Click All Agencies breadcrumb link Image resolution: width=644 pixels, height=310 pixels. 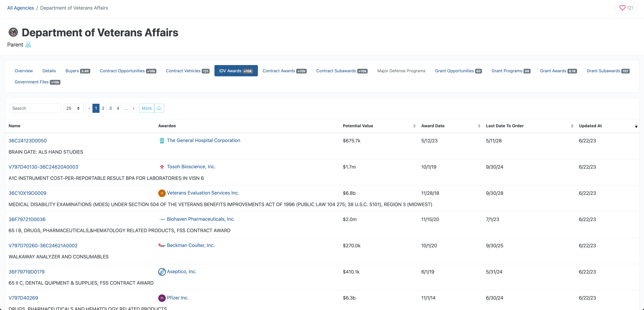click(x=20, y=8)
